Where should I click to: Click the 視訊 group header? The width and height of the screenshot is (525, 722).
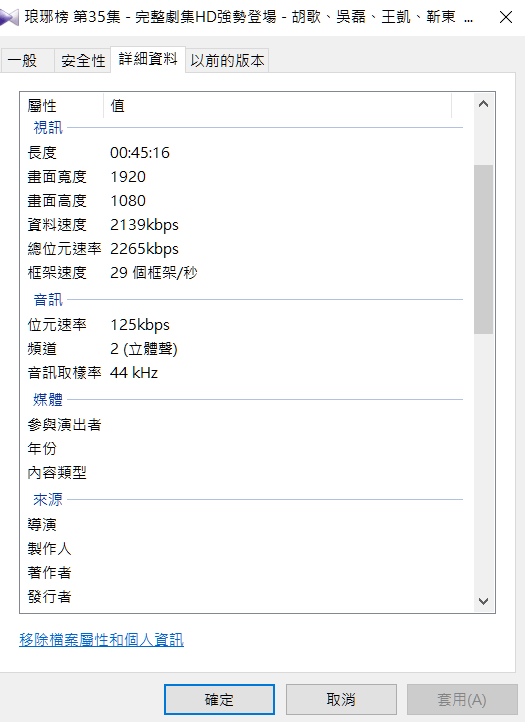coord(48,128)
